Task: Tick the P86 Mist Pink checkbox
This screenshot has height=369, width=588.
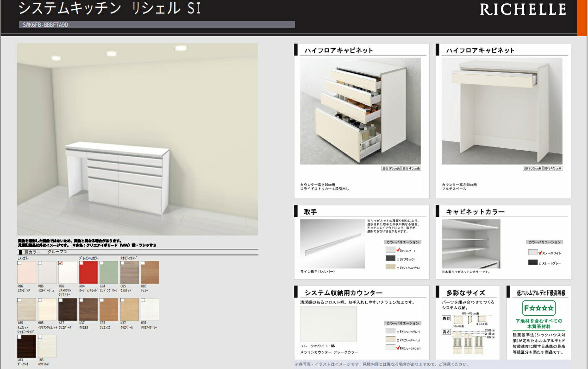Action: coord(19,263)
